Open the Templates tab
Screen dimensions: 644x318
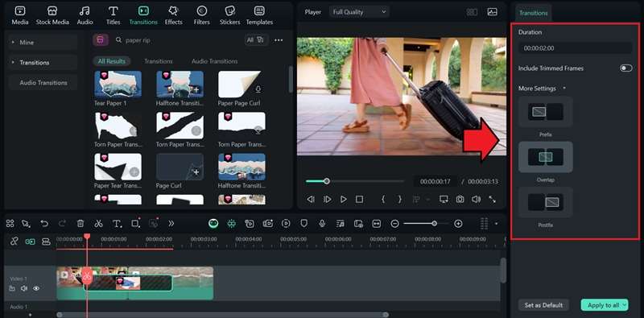pos(259,15)
